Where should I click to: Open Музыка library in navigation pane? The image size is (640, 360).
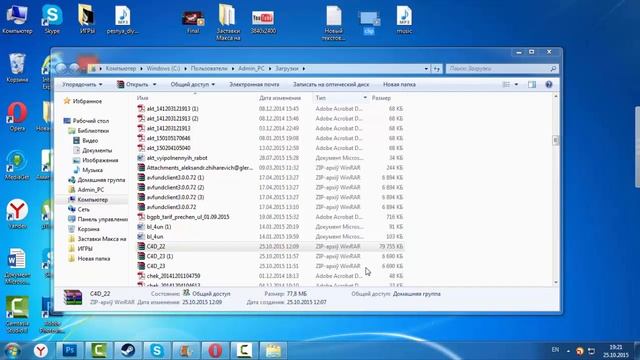click(x=88, y=170)
